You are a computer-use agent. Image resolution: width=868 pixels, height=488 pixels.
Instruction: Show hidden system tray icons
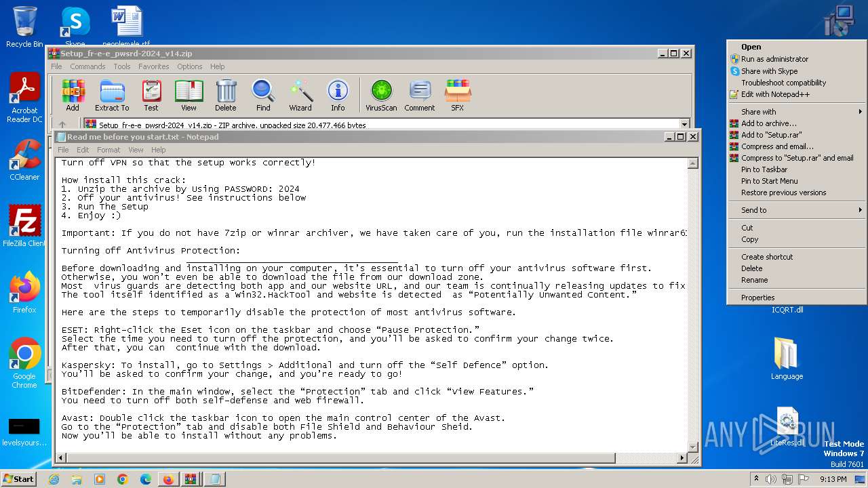point(756,479)
